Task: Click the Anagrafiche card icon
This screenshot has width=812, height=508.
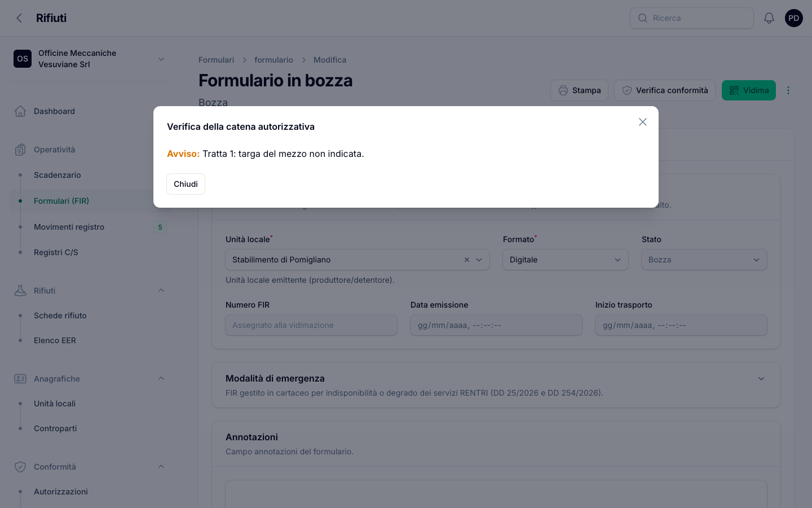Action: click(x=20, y=379)
